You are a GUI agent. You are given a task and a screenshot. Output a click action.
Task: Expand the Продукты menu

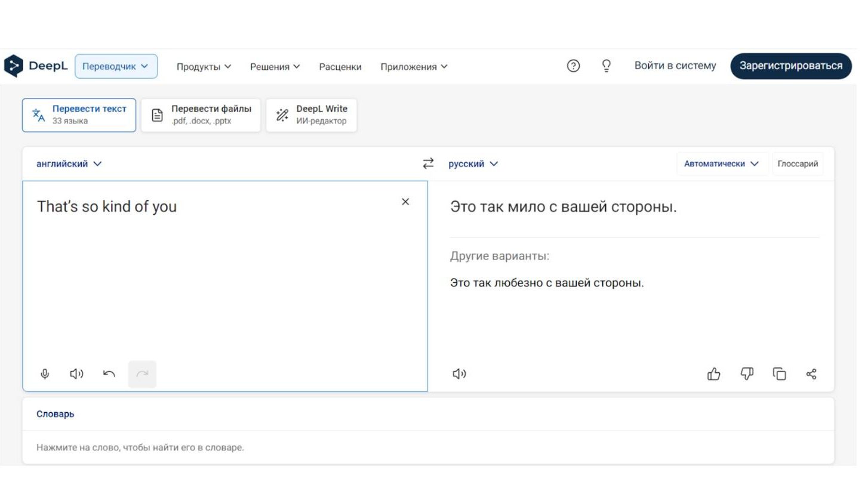[x=204, y=67]
